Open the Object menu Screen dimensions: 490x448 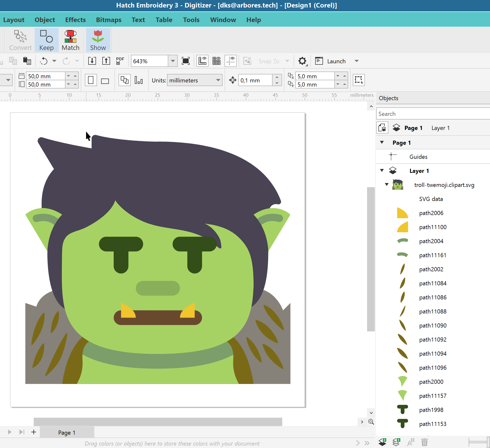click(x=45, y=20)
